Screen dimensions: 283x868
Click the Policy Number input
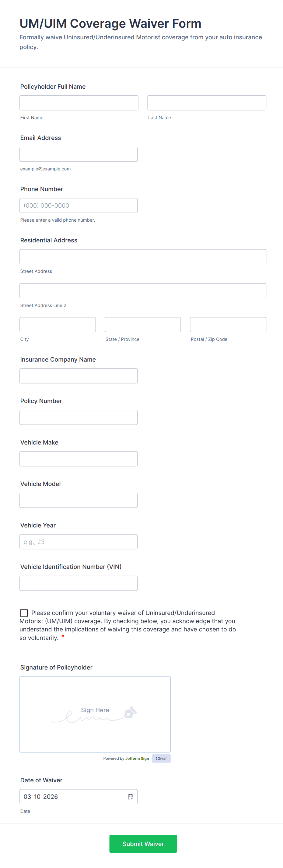79,417
